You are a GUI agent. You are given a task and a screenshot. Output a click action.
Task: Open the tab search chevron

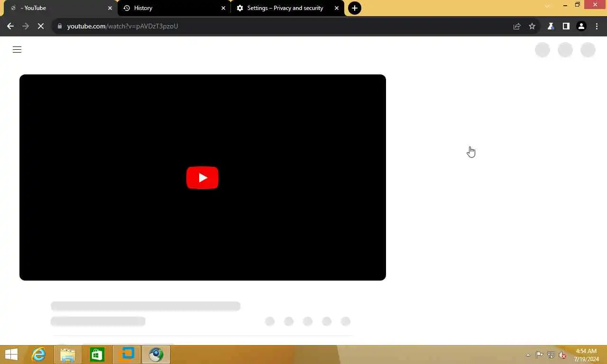click(548, 6)
